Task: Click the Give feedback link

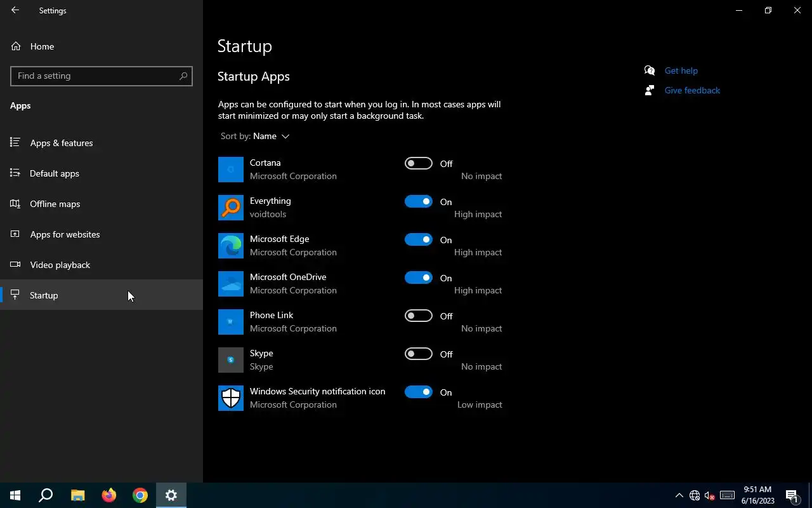Action: 692,90
